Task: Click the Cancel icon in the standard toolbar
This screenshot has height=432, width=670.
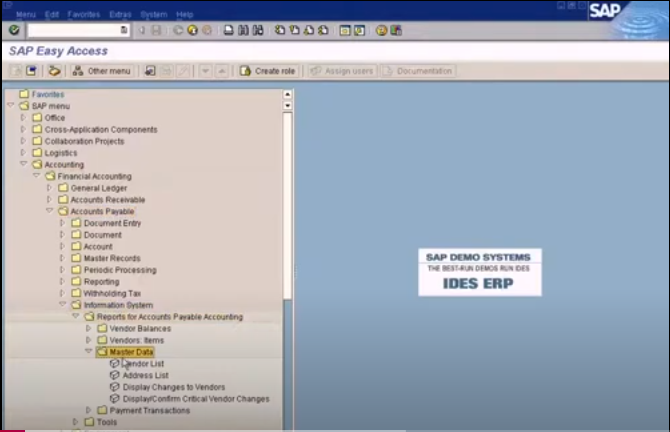Action: (x=207, y=30)
